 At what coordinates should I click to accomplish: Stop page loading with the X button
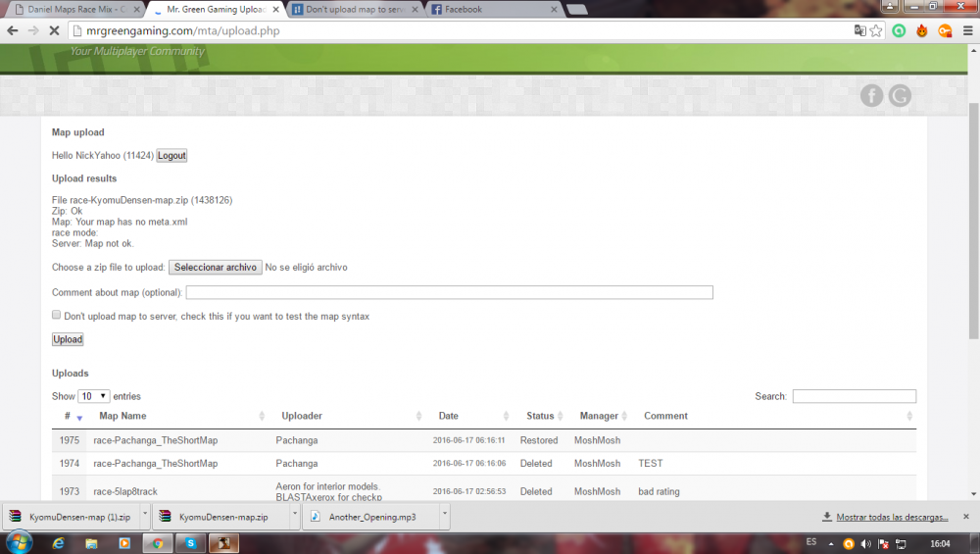coord(53,31)
